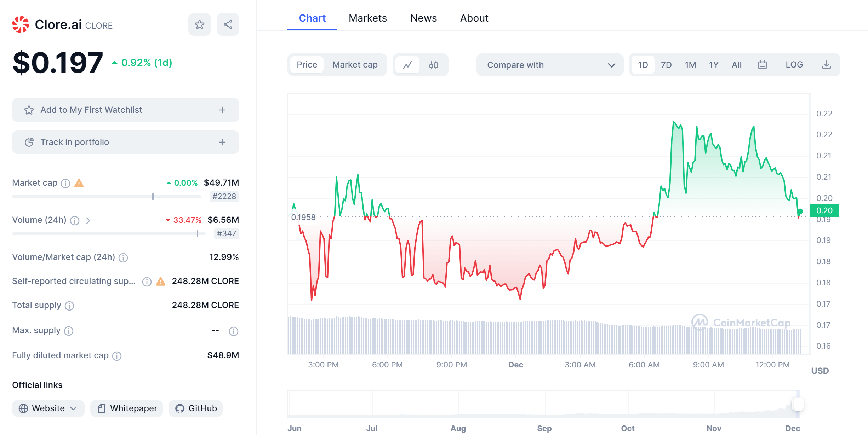The height and width of the screenshot is (435, 868).
Task: Open the calendar date range picker
Action: [762, 65]
